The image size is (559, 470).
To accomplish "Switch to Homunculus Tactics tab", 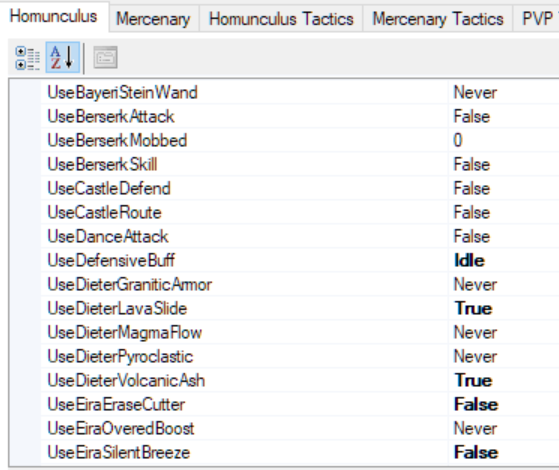I will tap(281, 19).
